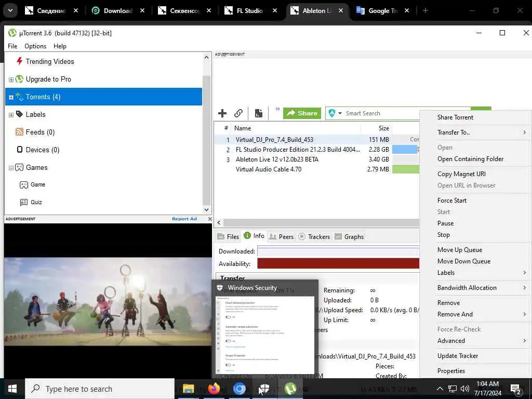The width and height of the screenshot is (532, 399).
Task: Open File Explorer from the taskbar
Action: point(188,389)
